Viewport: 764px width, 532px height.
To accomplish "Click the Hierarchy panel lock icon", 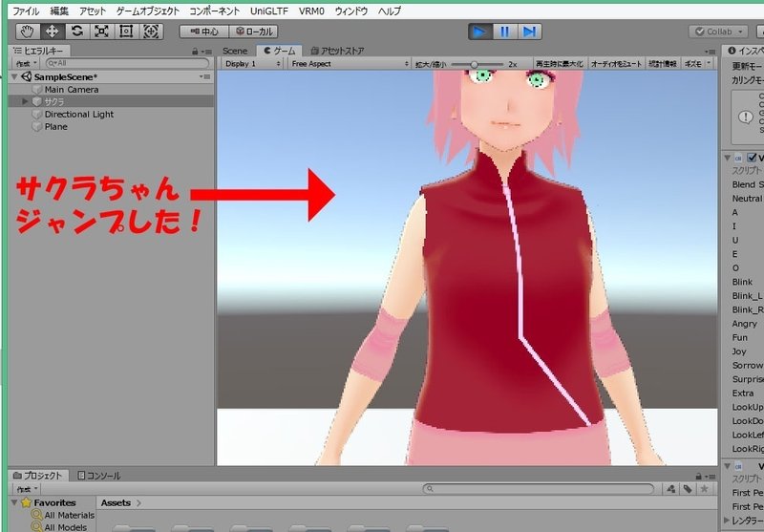I will [195, 52].
